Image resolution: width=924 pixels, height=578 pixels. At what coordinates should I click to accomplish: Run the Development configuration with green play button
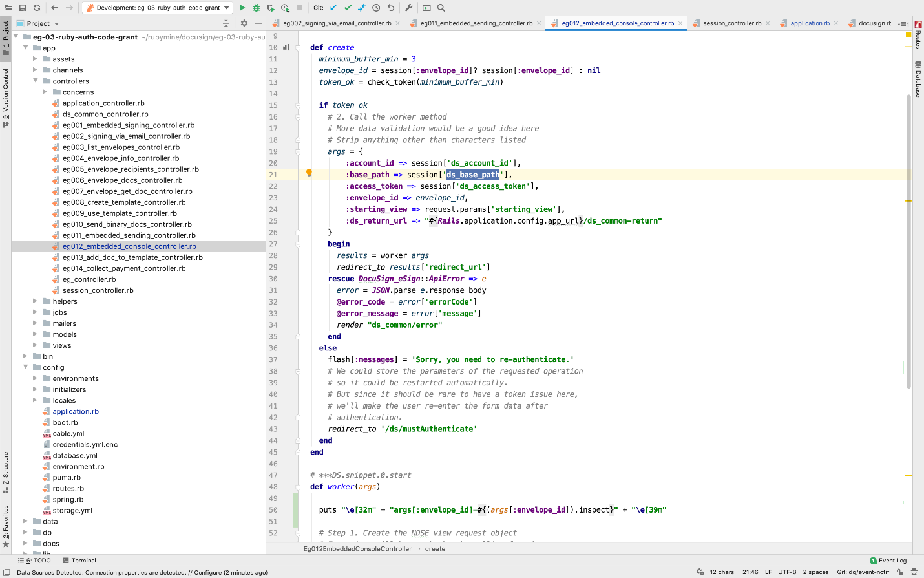point(242,8)
